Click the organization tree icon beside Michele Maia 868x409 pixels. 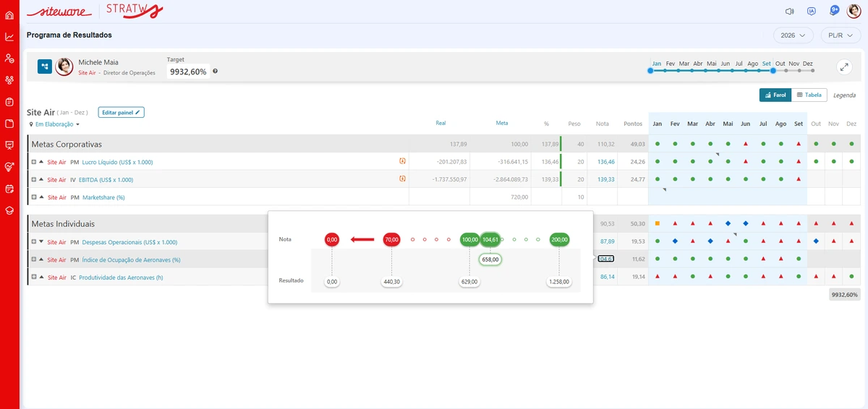[45, 66]
